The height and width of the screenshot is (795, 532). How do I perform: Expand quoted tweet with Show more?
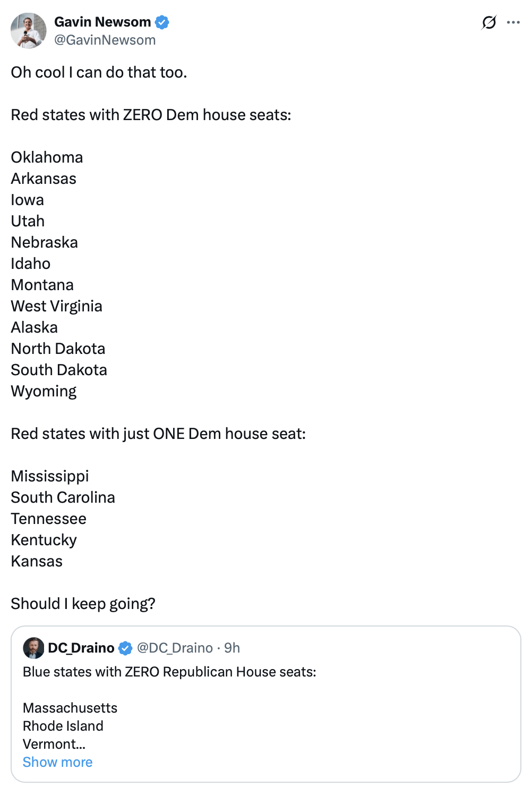click(x=57, y=762)
